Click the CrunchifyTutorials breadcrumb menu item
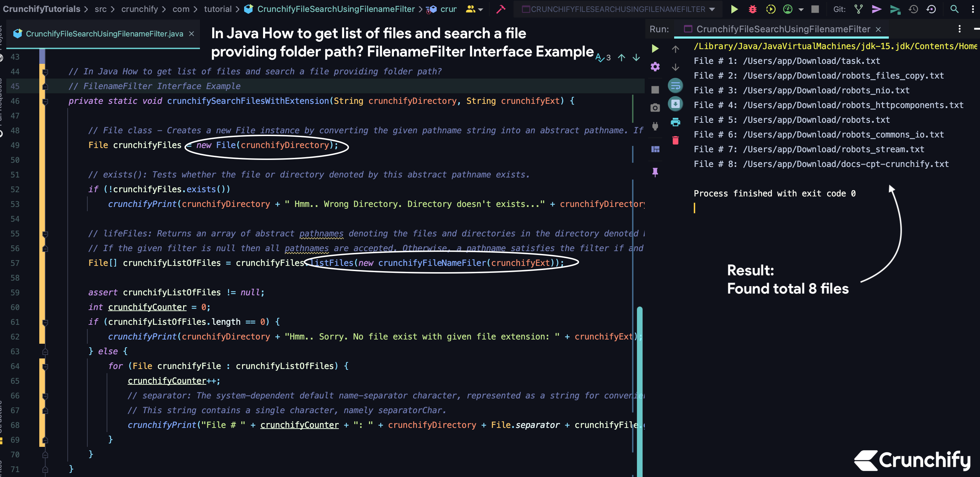This screenshot has width=980, height=477. pyautogui.click(x=41, y=9)
